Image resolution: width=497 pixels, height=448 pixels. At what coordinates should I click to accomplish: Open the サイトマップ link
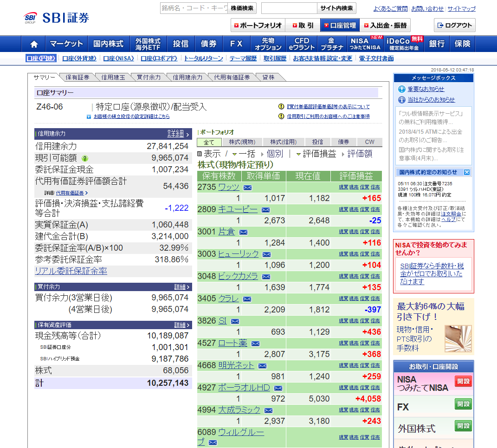pos(461,9)
